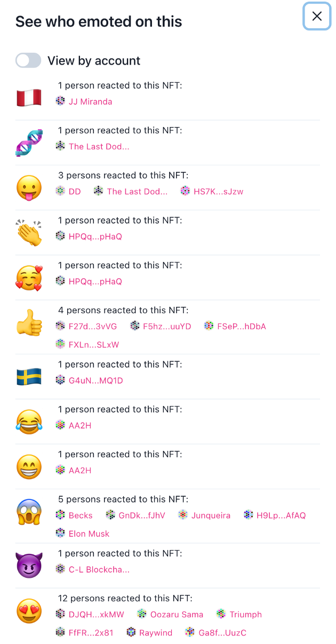Select the laughing tears emoji reaction
The width and height of the screenshot is (336, 644).
[x=29, y=422]
